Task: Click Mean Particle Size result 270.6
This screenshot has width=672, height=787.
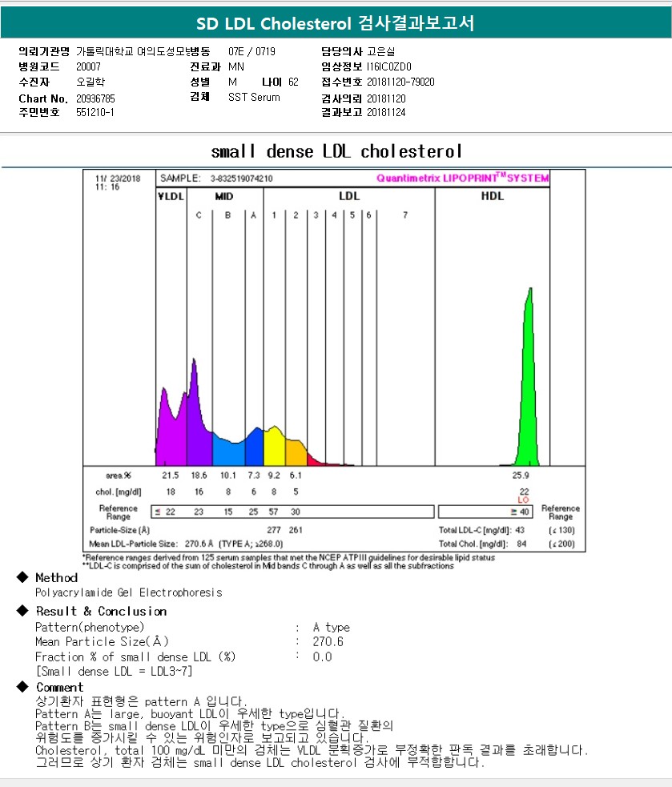Action: [328, 642]
